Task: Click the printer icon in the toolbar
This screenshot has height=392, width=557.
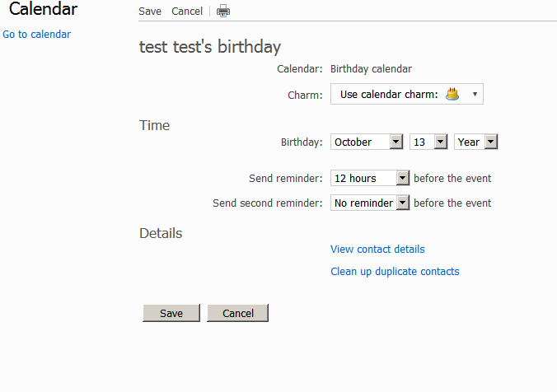Action: click(223, 12)
